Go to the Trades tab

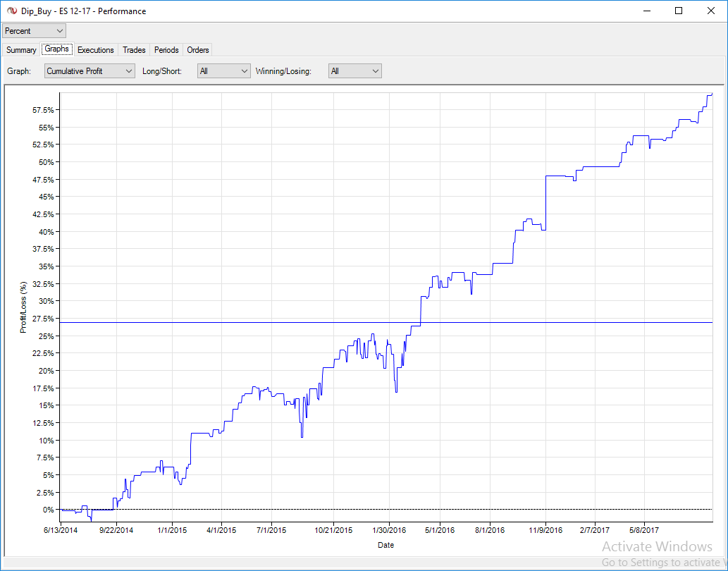pos(134,49)
